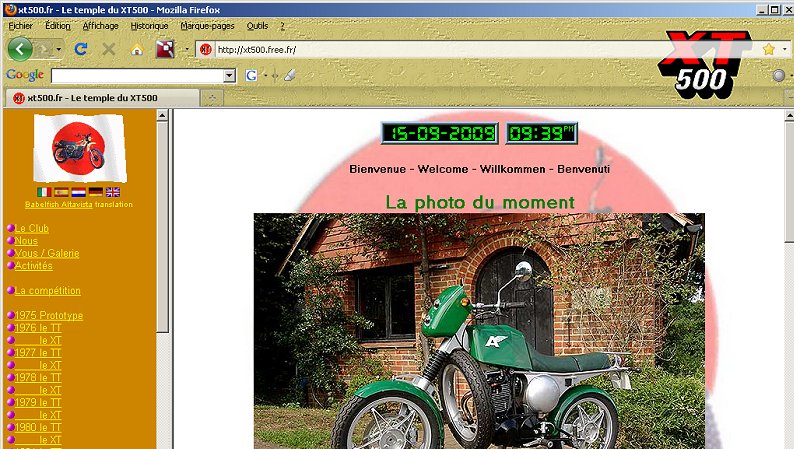Click the greyed-out forward arrow button
Viewport: 794px width, 449px height.
44,49
